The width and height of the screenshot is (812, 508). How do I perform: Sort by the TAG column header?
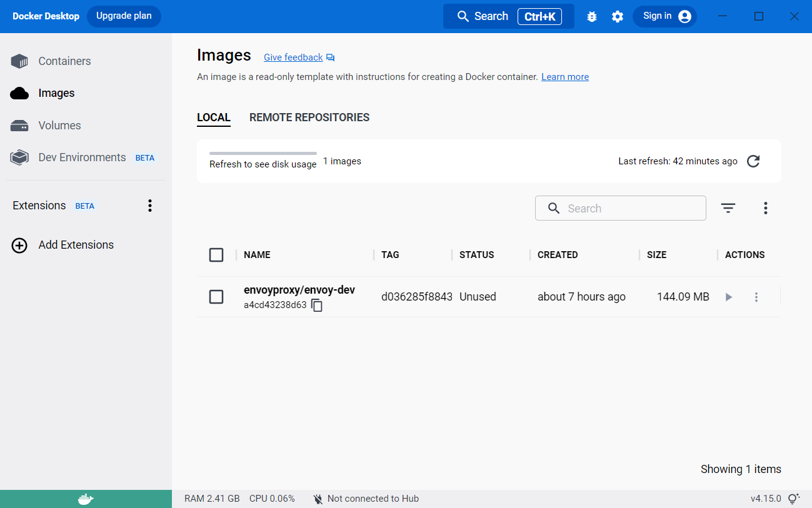point(390,255)
